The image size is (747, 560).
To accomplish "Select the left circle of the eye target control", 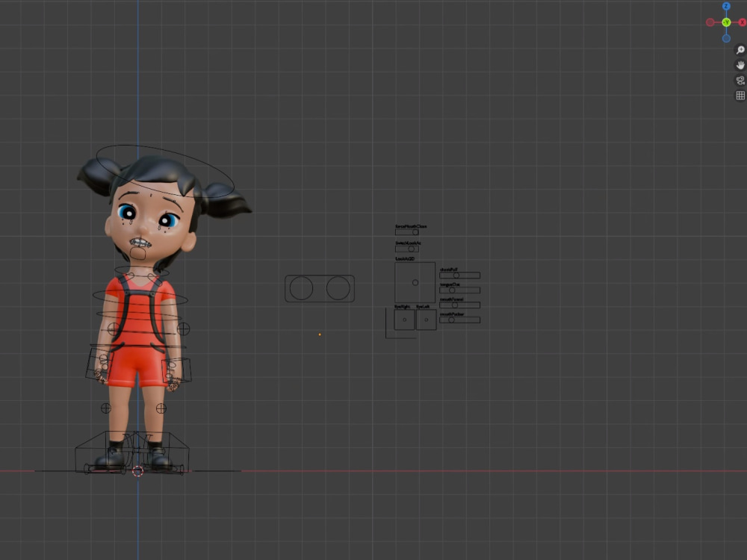I will tap(301, 288).
